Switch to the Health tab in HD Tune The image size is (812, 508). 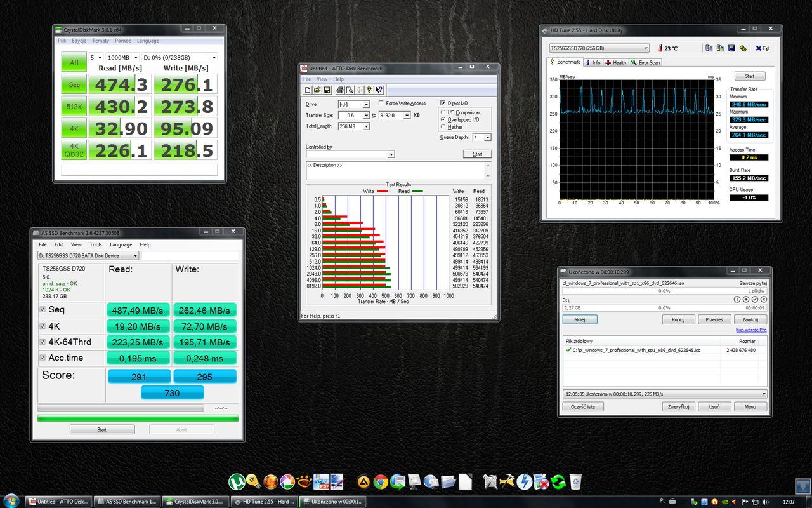pos(615,62)
